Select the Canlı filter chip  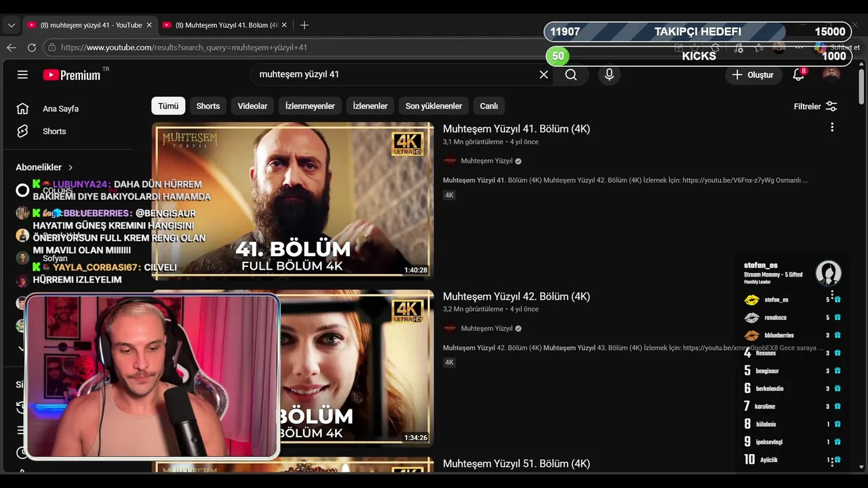click(489, 106)
